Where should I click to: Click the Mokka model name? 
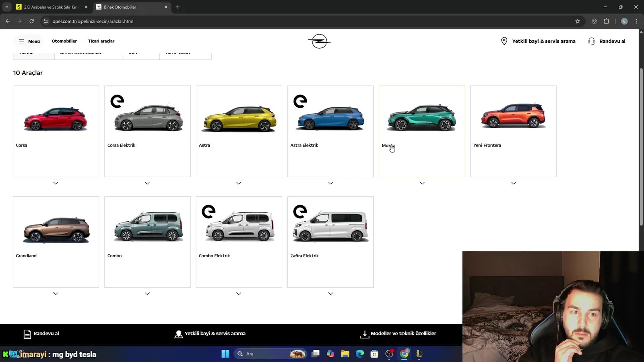pos(388,146)
